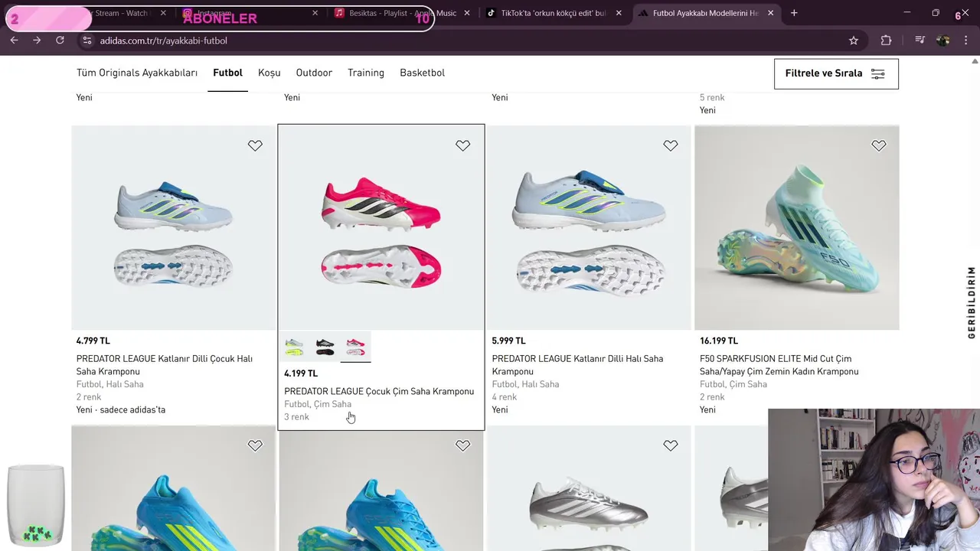Open PREDATOR LEAGUE Katlanır Dilli Çocuk Halı Saha link

tap(165, 365)
